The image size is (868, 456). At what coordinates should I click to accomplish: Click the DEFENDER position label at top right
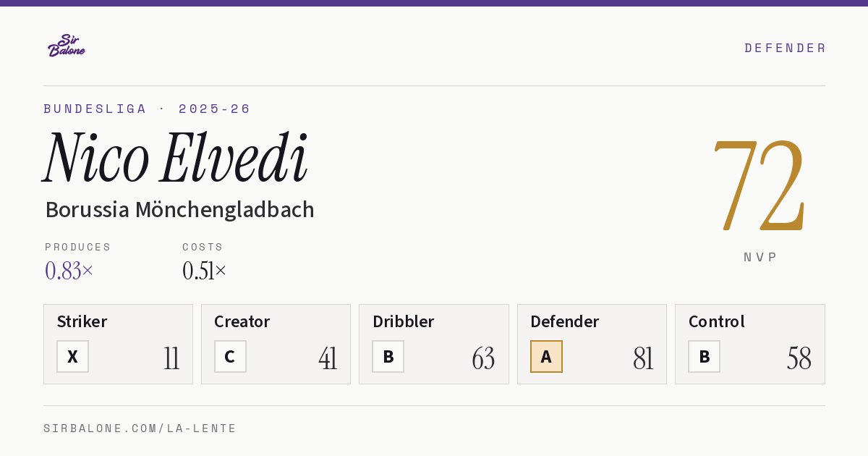point(785,48)
